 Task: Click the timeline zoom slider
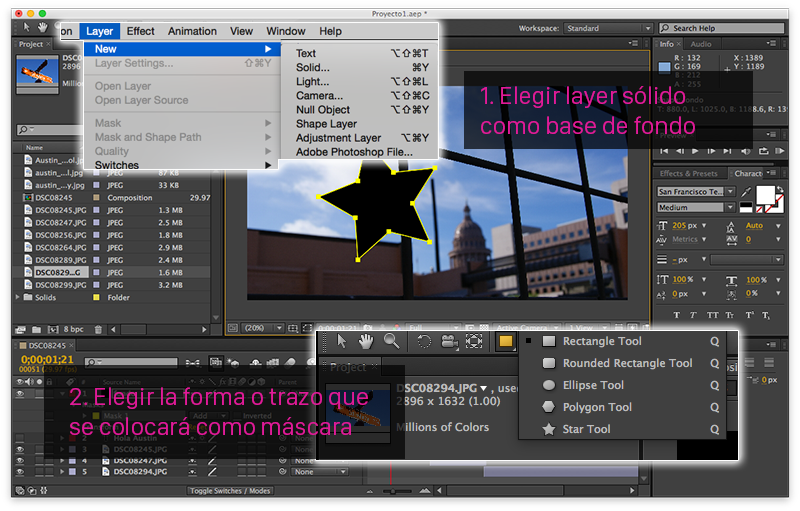(x=398, y=491)
